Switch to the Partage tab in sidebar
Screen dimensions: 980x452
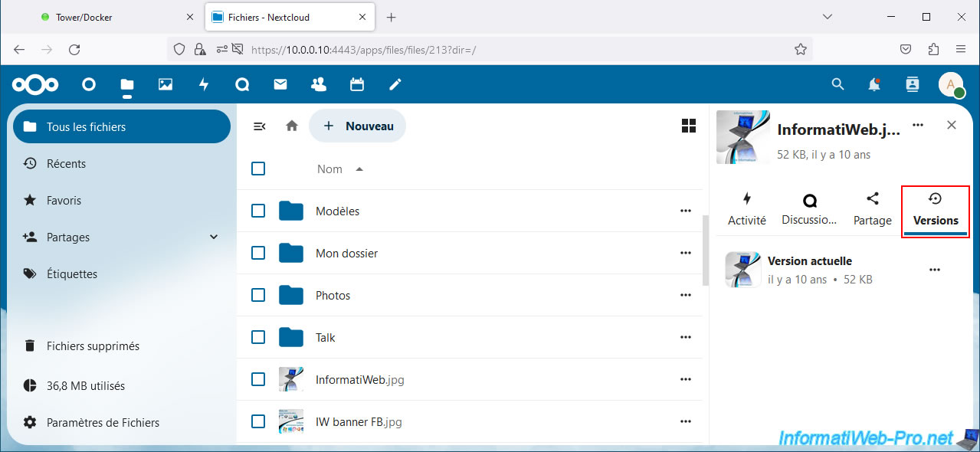tap(873, 209)
